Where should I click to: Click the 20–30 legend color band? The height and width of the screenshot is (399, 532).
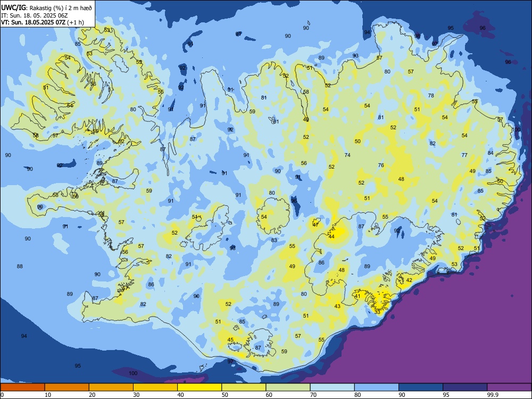111,387
